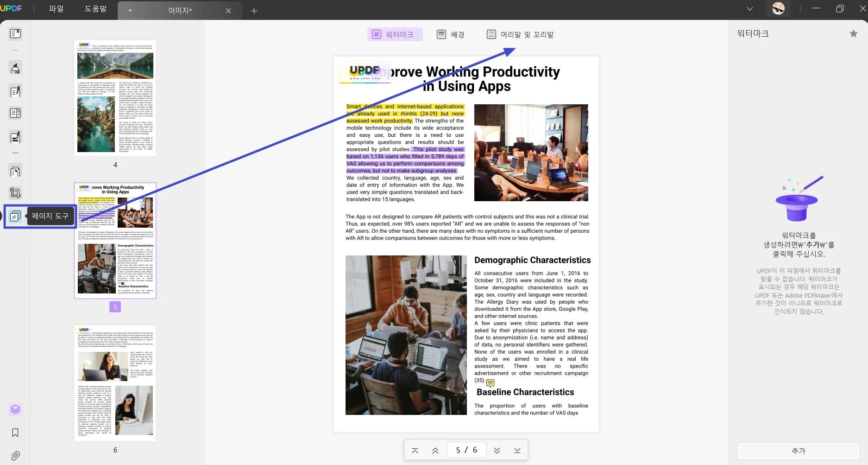868x465 pixels.
Task: Open the Fill & Sign form icon
Action: tap(15, 137)
